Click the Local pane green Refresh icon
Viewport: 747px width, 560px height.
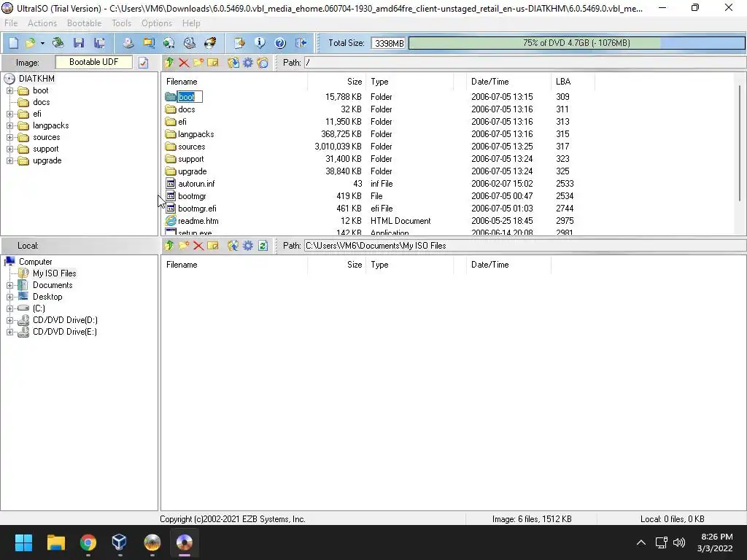(263, 246)
